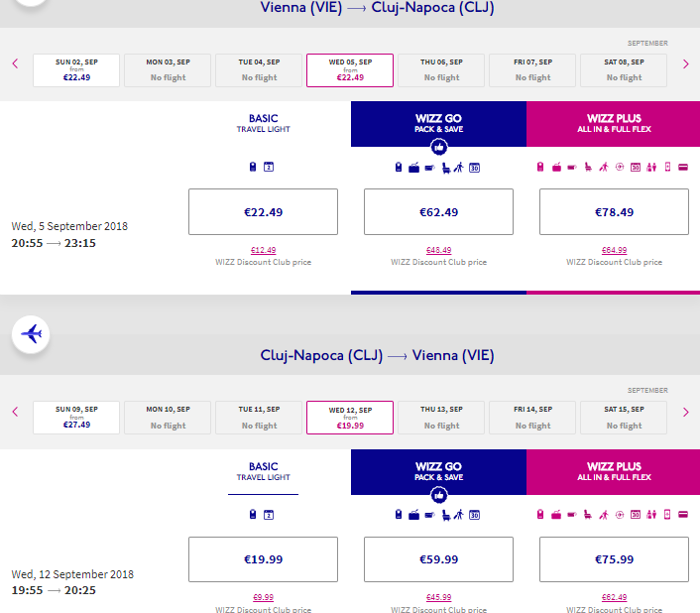Show later dates for Cluj-Napoca to Vienna
The height and width of the screenshot is (613, 700).
coord(685,412)
